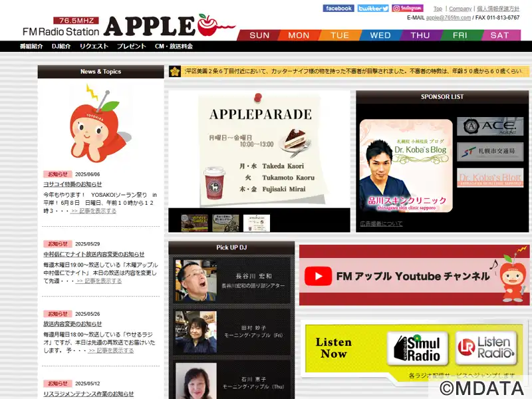Viewport: 532px width, 399px height.
Task: Open the facebook social button
Action: 338,8
